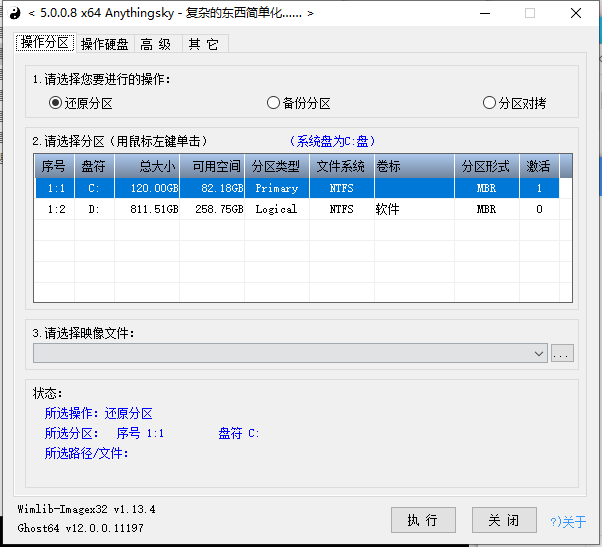602x547 pixels.
Task: Click the ... browse button for image file
Action: 562,353
